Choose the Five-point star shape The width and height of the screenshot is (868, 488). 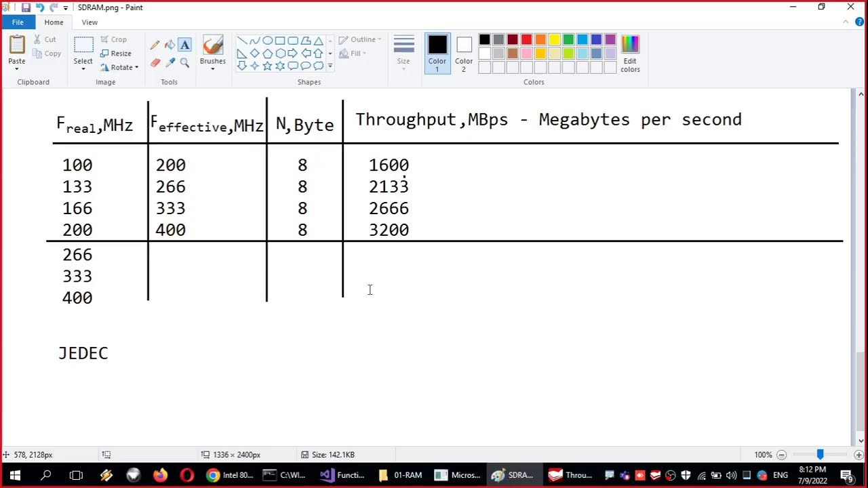[267, 66]
